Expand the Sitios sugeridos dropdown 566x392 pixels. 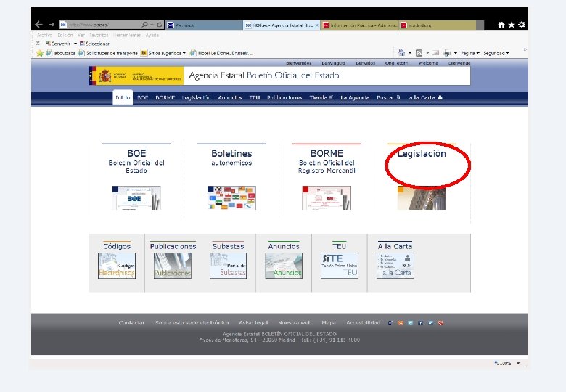184,53
